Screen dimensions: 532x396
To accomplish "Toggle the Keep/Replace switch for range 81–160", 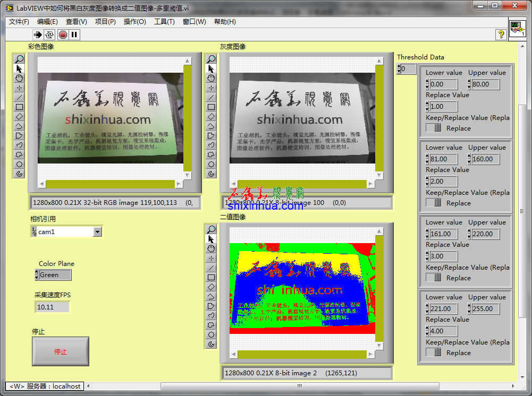I will (434, 203).
